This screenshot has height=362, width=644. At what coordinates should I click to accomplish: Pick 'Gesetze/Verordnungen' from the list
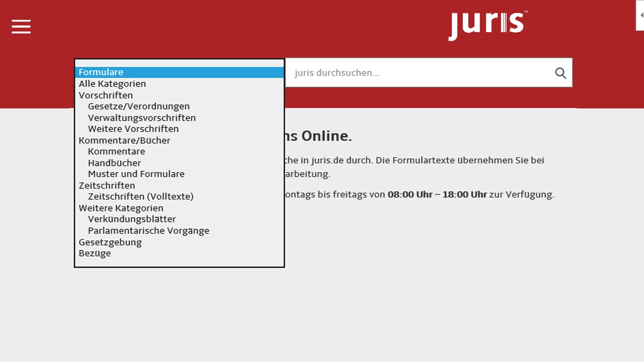(x=180, y=106)
